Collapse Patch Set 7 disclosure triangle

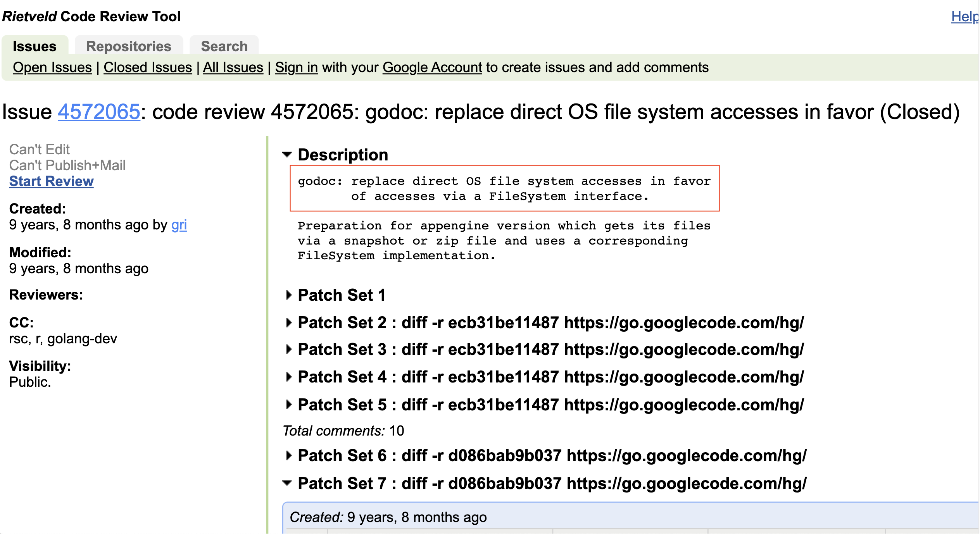(287, 483)
